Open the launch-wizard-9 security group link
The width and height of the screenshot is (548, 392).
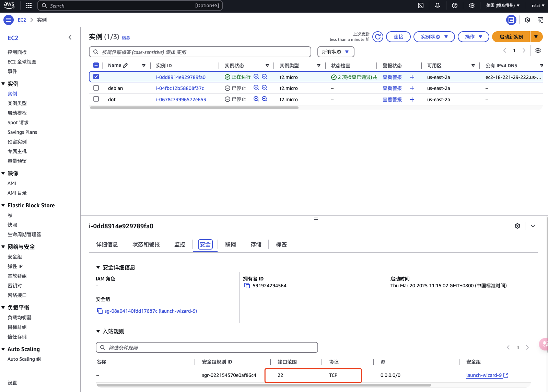coord(487,375)
